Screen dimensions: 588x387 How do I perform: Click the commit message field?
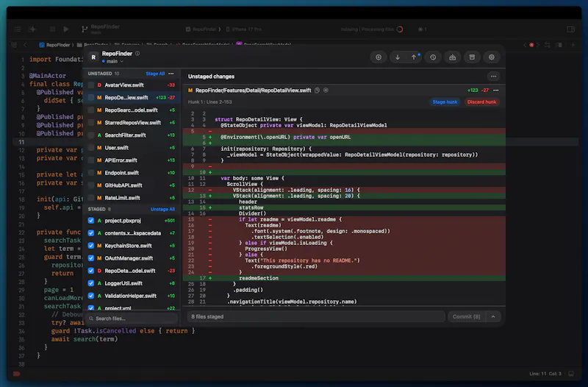(316, 317)
